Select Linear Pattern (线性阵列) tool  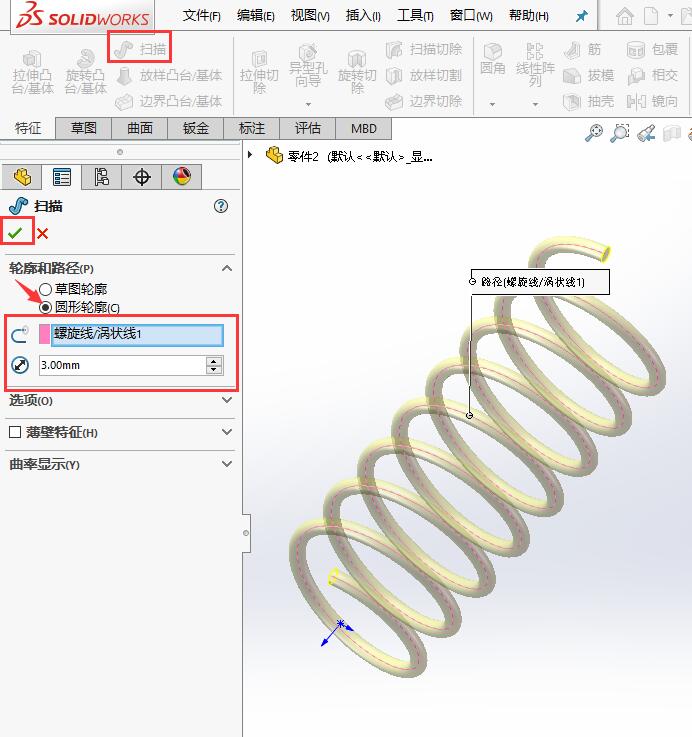[x=535, y=65]
